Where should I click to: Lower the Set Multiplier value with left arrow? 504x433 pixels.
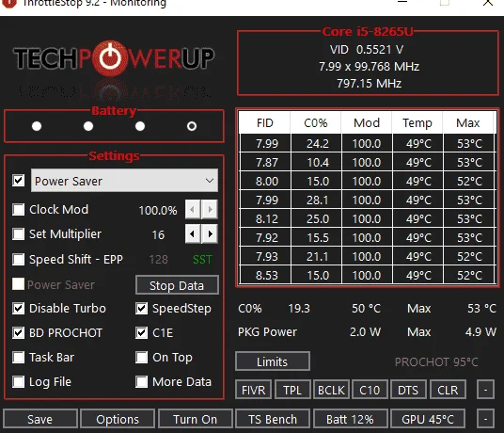click(193, 233)
